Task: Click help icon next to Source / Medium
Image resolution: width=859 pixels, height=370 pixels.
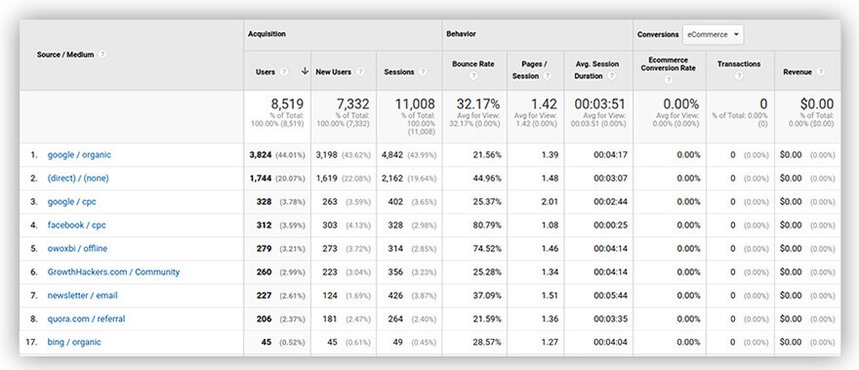Action: (x=102, y=55)
